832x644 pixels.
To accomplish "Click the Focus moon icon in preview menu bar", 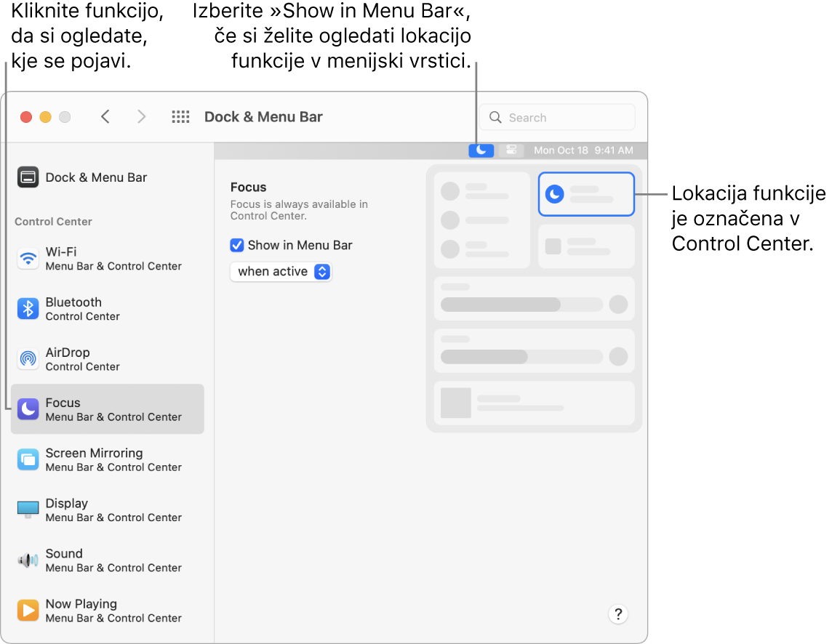I will [x=481, y=150].
